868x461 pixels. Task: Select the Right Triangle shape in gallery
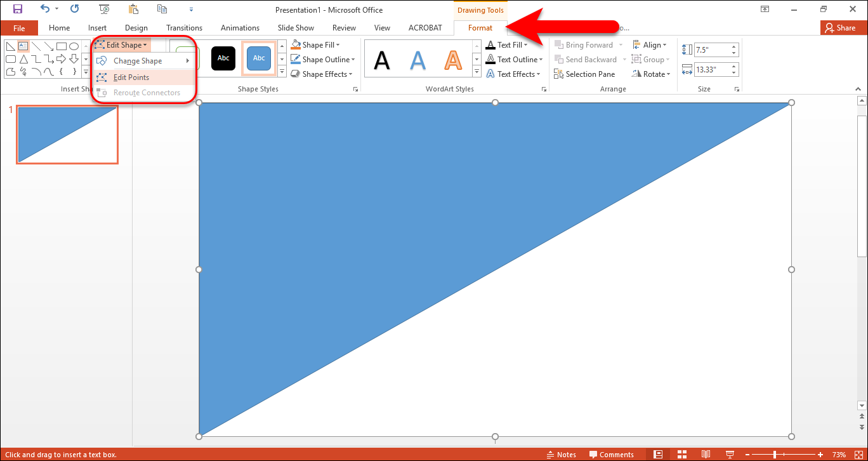pos(11,46)
